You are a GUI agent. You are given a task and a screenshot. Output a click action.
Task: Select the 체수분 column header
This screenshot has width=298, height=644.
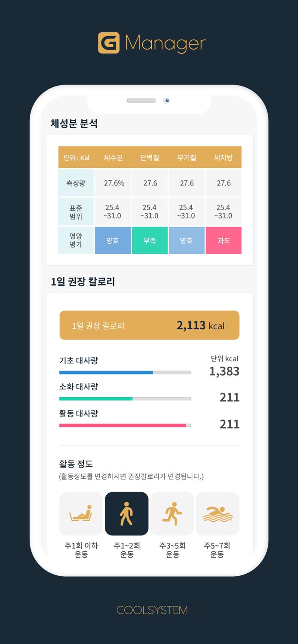click(x=113, y=157)
